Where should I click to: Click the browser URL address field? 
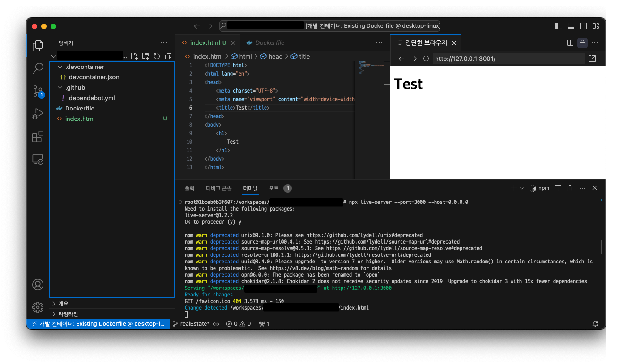tap(509, 59)
